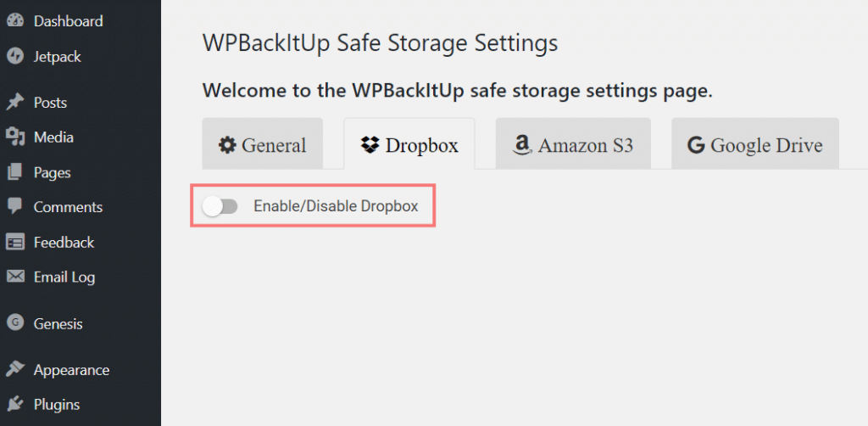Image resolution: width=868 pixels, height=426 pixels.
Task: Click the Enable/Disable Dropbox label text
Action: click(x=336, y=206)
